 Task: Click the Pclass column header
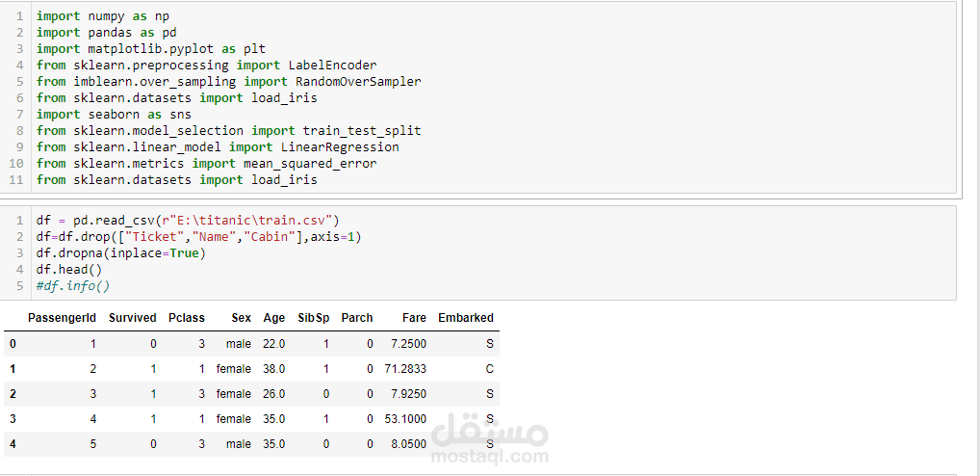[x=187, y=318]
